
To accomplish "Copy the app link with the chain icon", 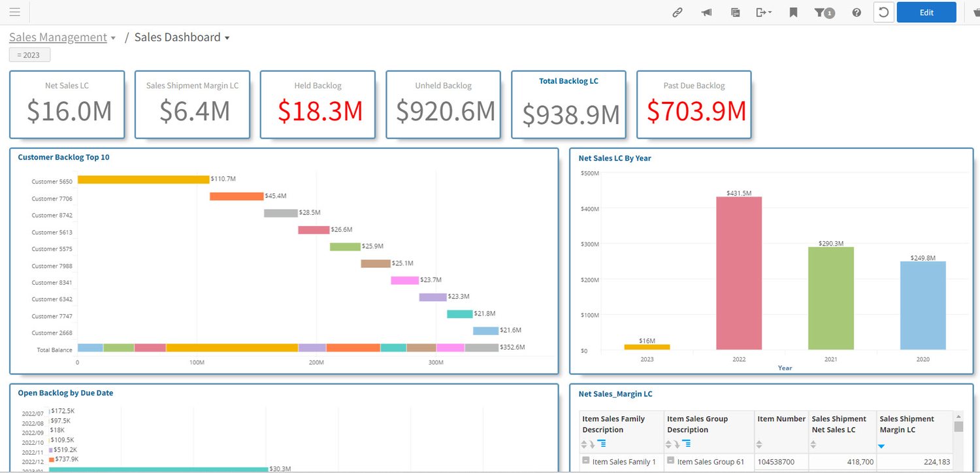I will (x=678, y=12).
